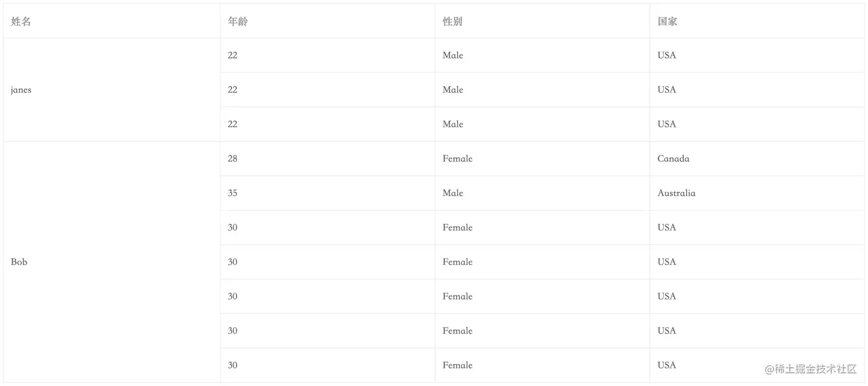Click the first age 22 cell
This screenshot has width=868, height=386.
click(x=328, y=56)
